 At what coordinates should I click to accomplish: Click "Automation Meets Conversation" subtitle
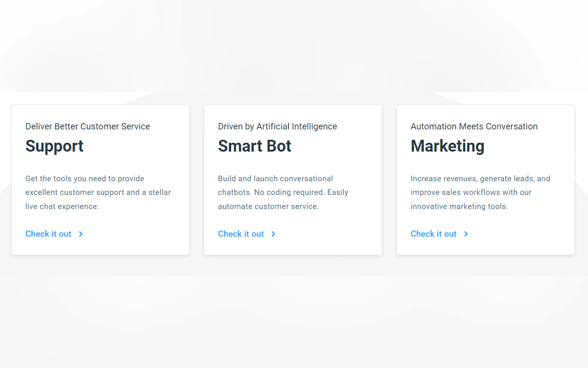click(474, 127)
